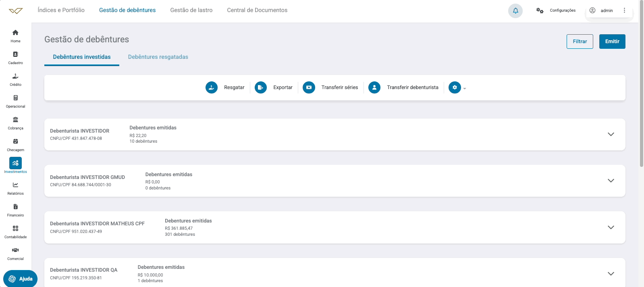Switch to Debêntures resgatadas tab

click(x=158, y=57)
